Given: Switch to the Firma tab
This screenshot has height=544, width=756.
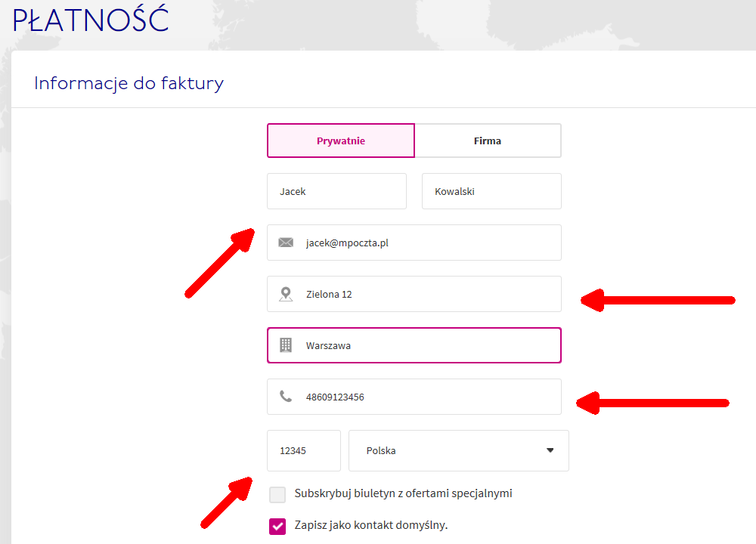Looking at the screenshot, I should [488, 141].
